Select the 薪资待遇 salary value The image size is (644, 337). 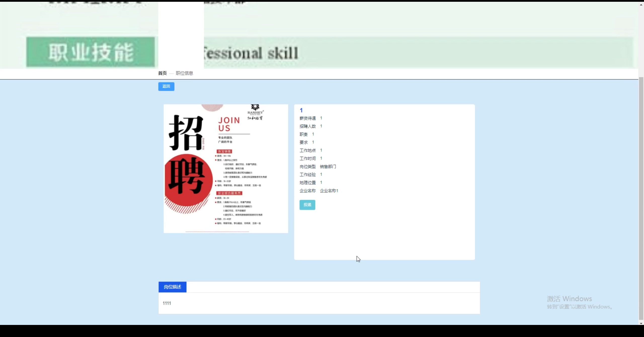pos(321,118)
